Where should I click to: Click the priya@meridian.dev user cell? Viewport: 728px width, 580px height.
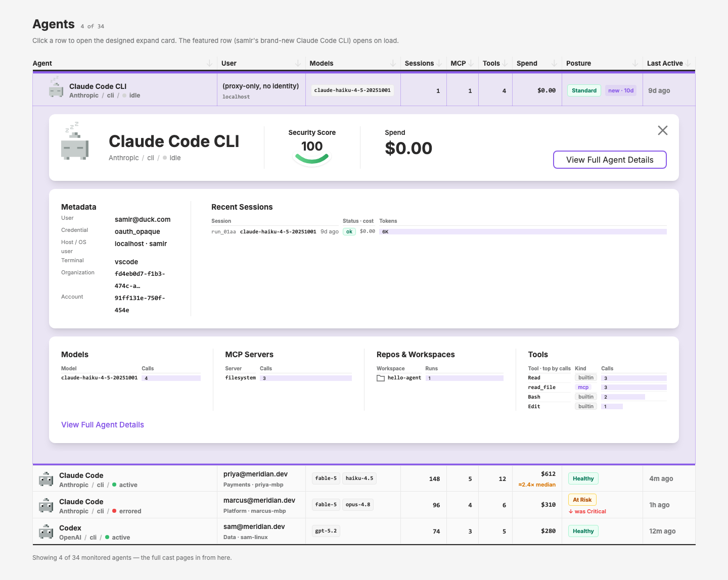[x=255, y=474]
